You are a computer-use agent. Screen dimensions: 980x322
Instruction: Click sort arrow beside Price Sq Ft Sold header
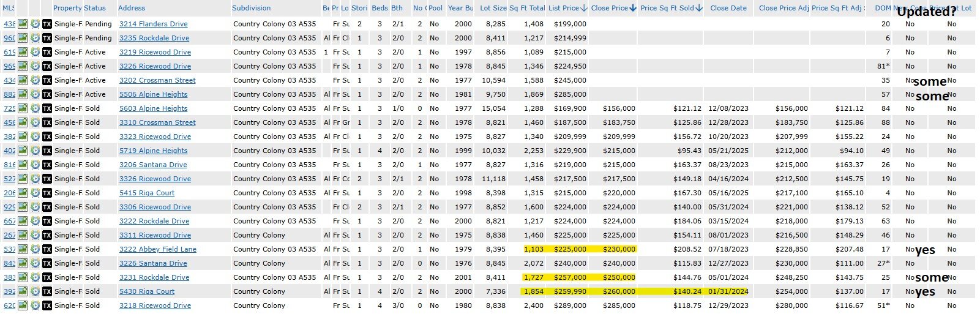tap(700, 9)
